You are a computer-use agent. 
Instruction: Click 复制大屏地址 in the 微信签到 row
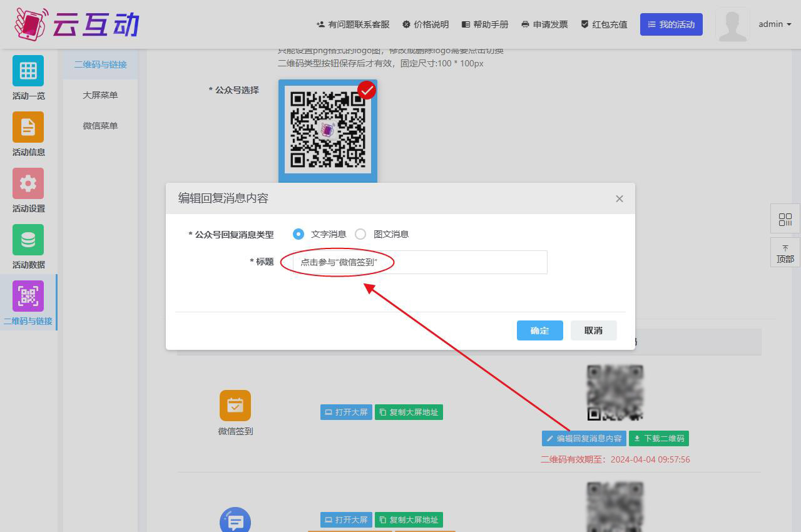[409, 412]
